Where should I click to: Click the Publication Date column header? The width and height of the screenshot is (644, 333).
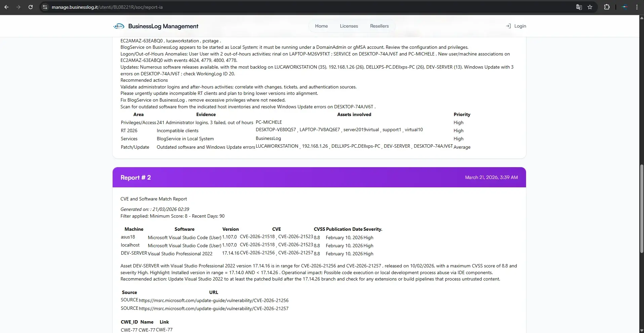pos(344,229)
